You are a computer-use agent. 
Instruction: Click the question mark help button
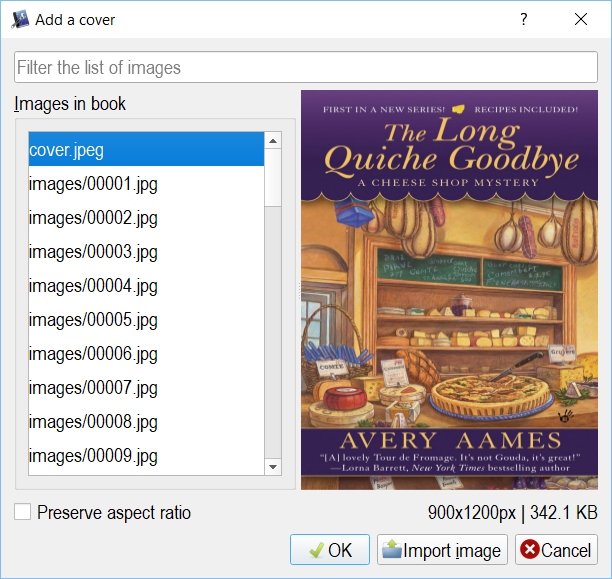(x=523, y=19)
